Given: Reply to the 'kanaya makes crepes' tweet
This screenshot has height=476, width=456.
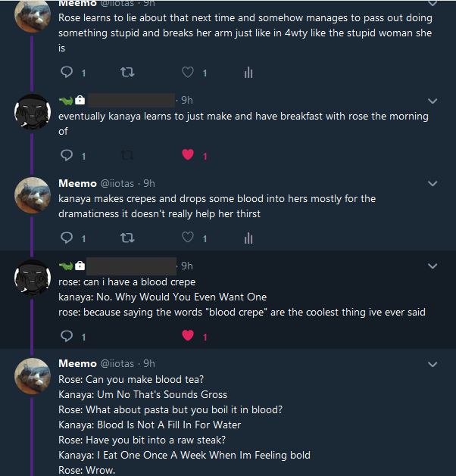Looking at the screenshot, I should click(x=66, y=238).
